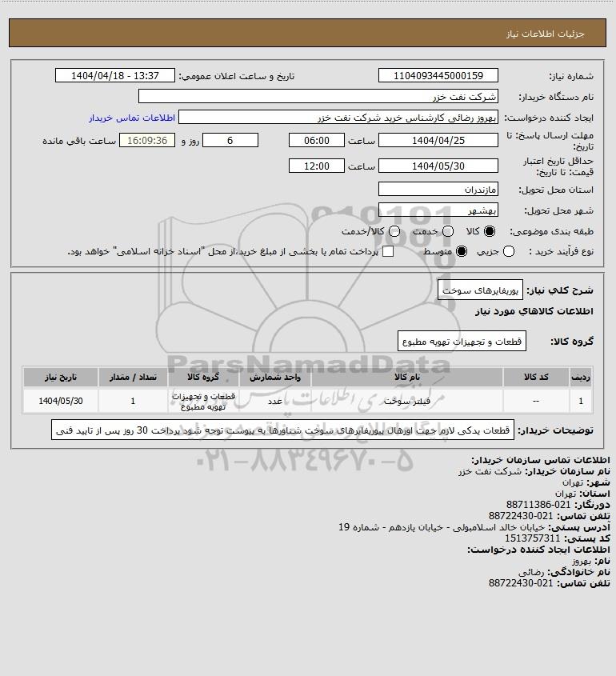Click the delivery province field مازندران

(438, 190)
